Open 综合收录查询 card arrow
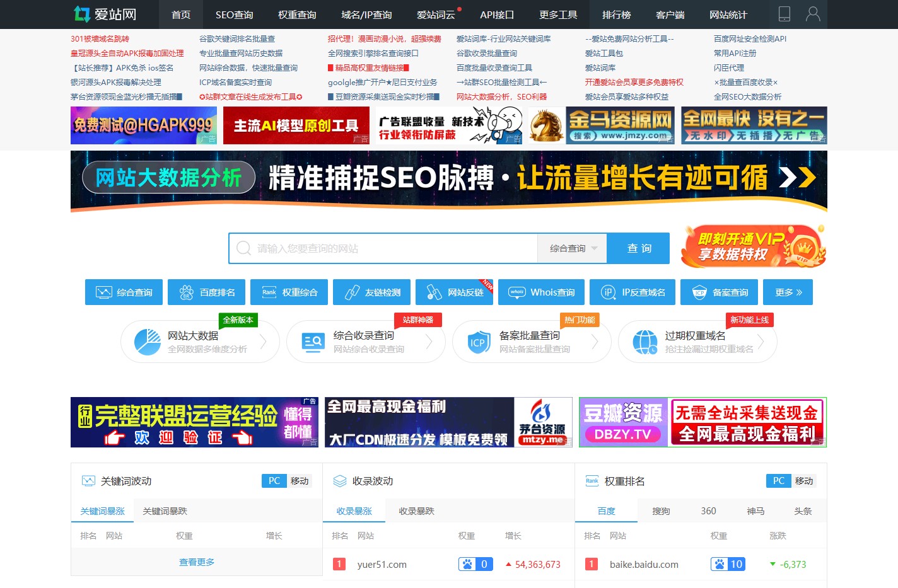Viewport: 898px width, 588px height. (x=429, y=342)
